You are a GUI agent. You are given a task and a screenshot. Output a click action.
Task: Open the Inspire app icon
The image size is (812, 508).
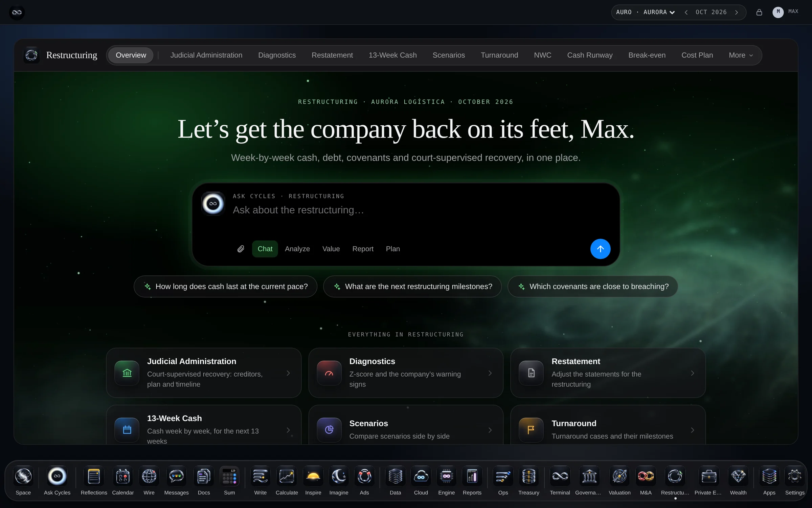click(313, 477)
